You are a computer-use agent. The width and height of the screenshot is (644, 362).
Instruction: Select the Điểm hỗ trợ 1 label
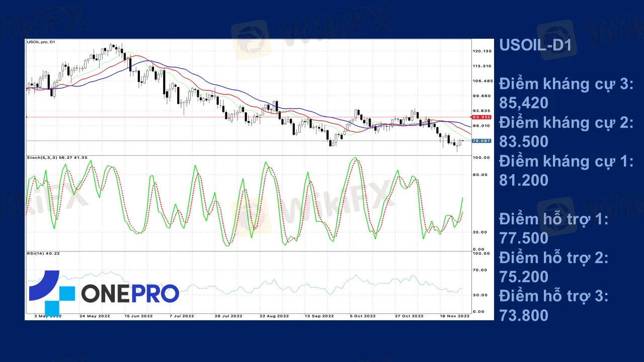[x=554, y=219]
